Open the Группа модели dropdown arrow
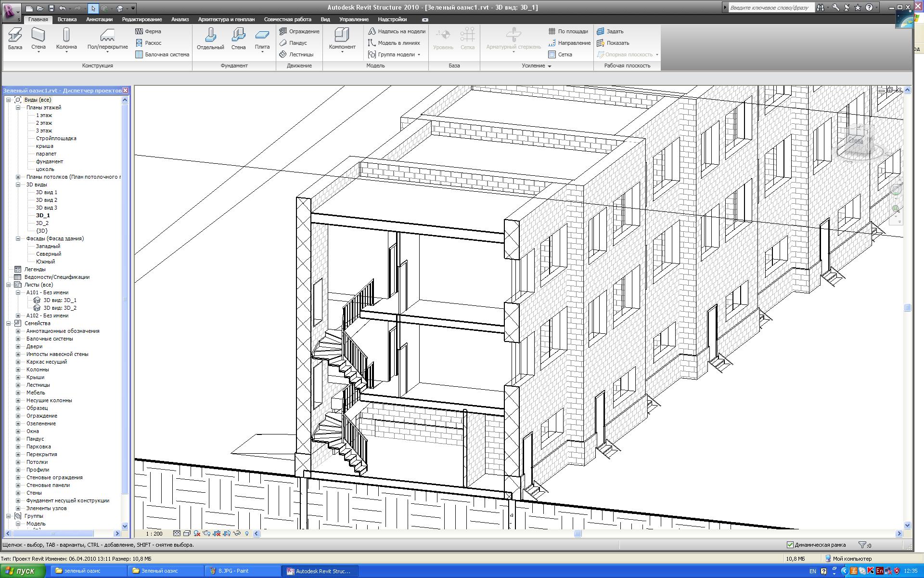 pyautogui.click(x=419, y=55)
